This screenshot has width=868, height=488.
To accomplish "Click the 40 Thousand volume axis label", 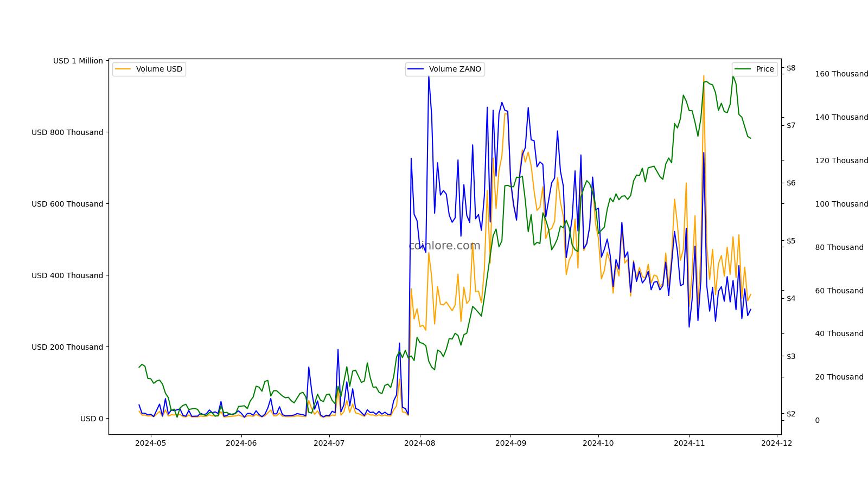I will (x=839, y=333).
